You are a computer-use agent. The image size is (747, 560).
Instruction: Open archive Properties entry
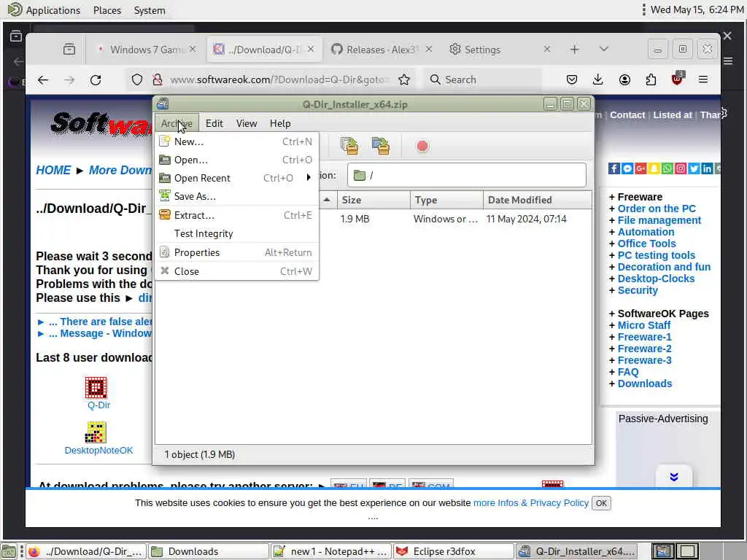coord(236,252)
